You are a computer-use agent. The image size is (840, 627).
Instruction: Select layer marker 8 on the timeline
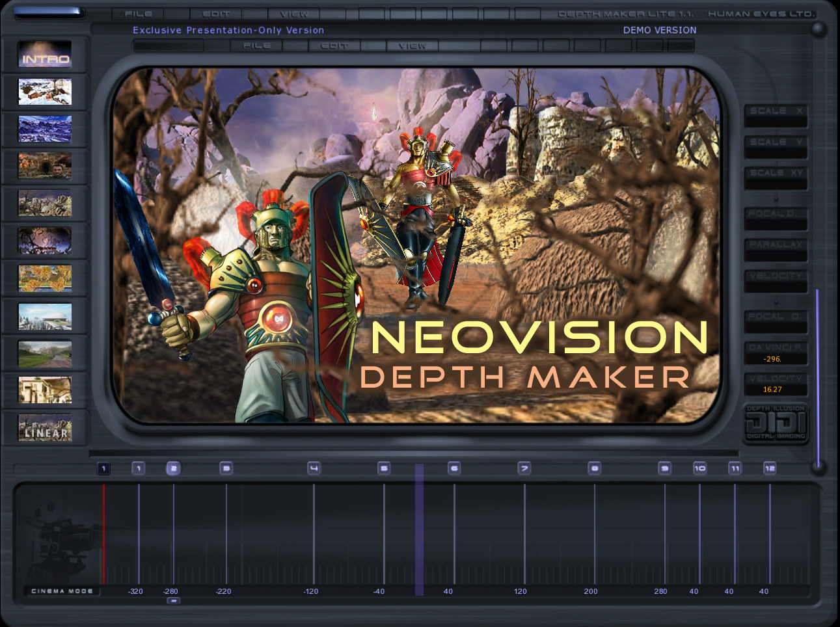coord(594,468)
